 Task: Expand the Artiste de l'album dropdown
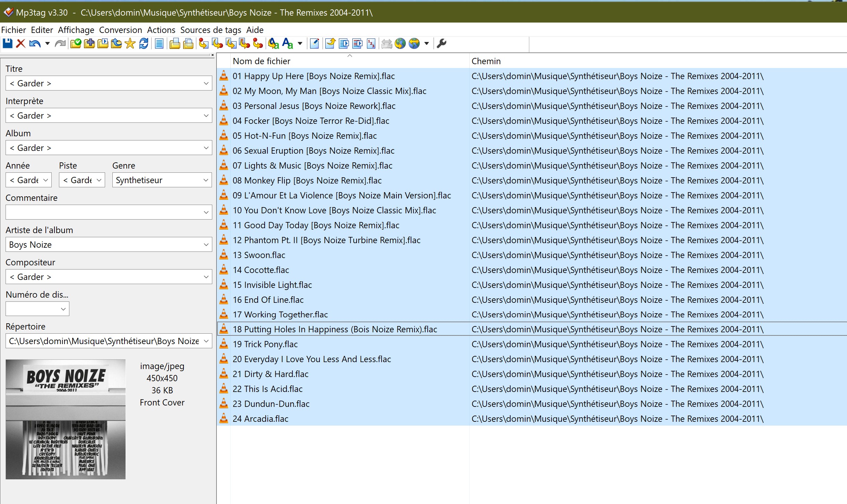[x=206, y=245]
